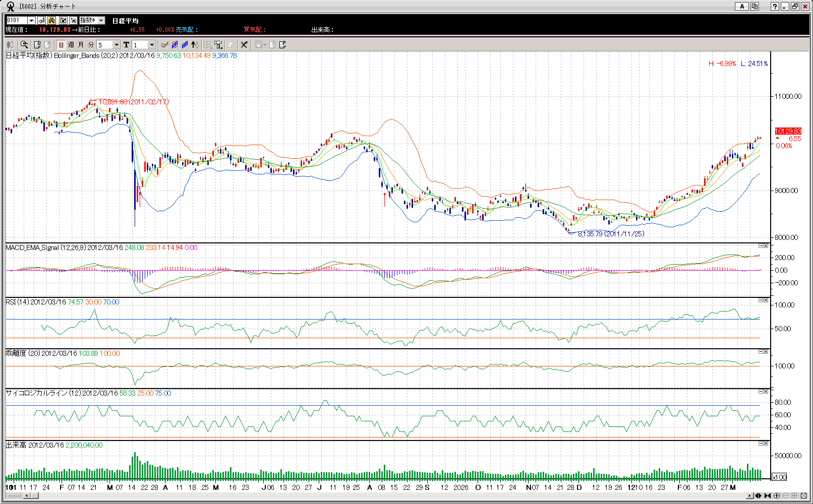813x504 pixels.
Task: Expand the minute interval dropdown showing 5
Action: 117,45
